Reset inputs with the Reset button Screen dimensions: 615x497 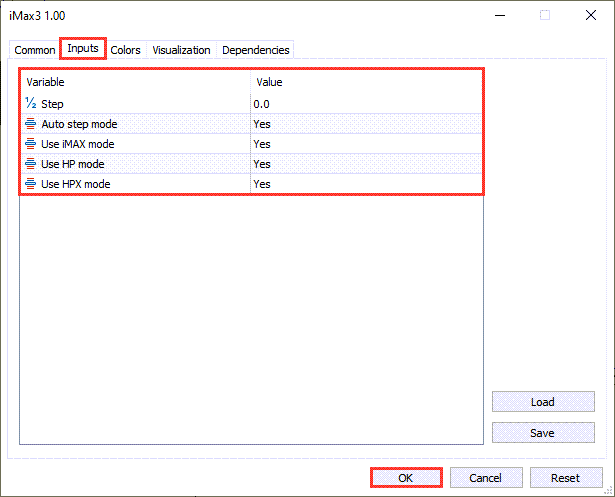point(566,477)
